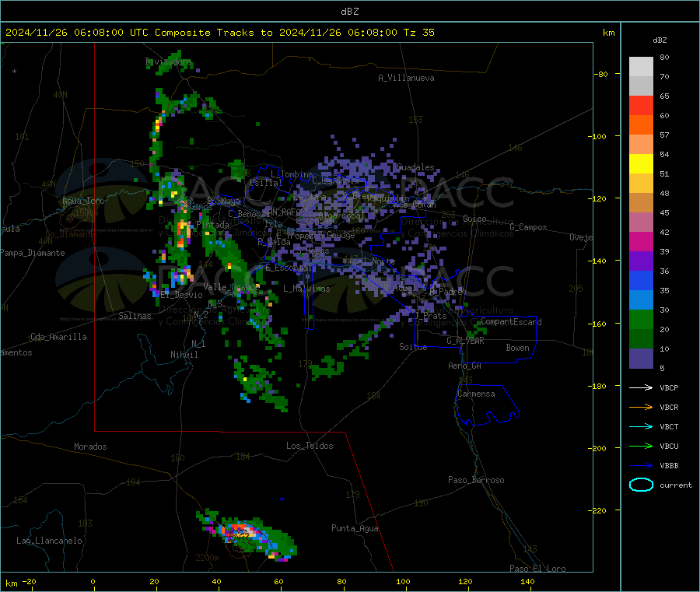Image resolution: width=700 pixels, height=592 pixels.
Task: Click the green VBCU arrow legend icon
Action: coord(641,446)
